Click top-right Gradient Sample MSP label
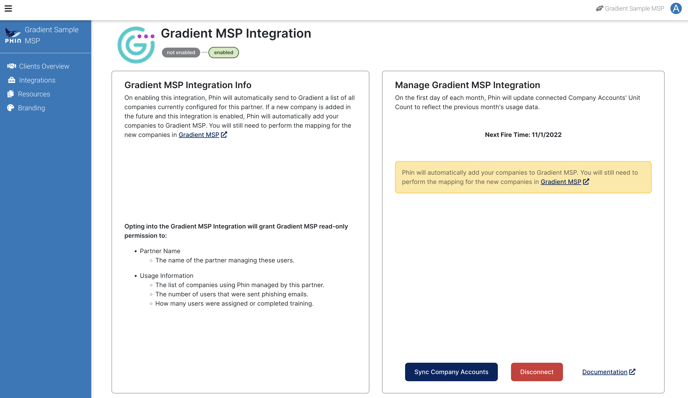The width and height of the screenshot is (688, 398). tap(634, 8)
